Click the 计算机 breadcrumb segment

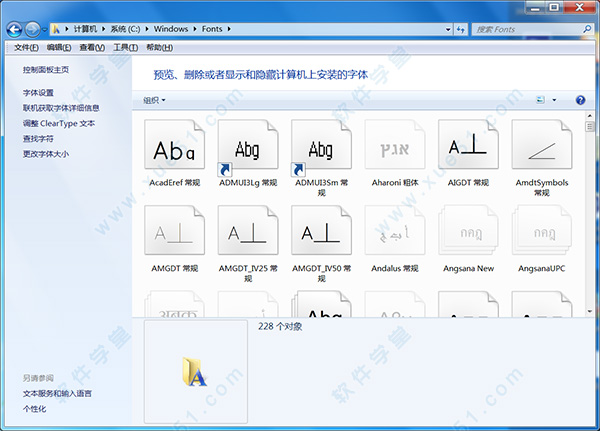click(x=85, y=29)
